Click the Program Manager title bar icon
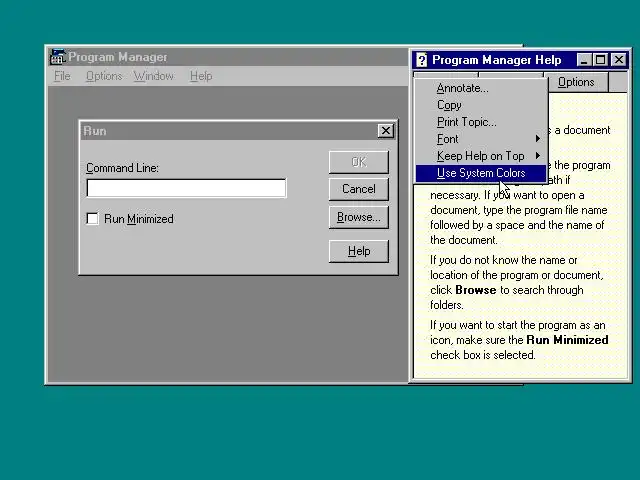Screen dimensions: 640x480 point(58,57)
